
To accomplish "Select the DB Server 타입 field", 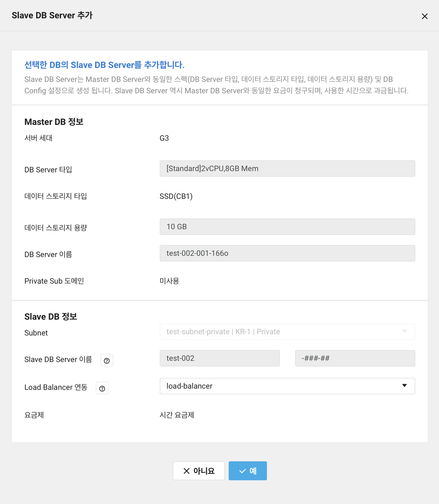I will (287, 169).
